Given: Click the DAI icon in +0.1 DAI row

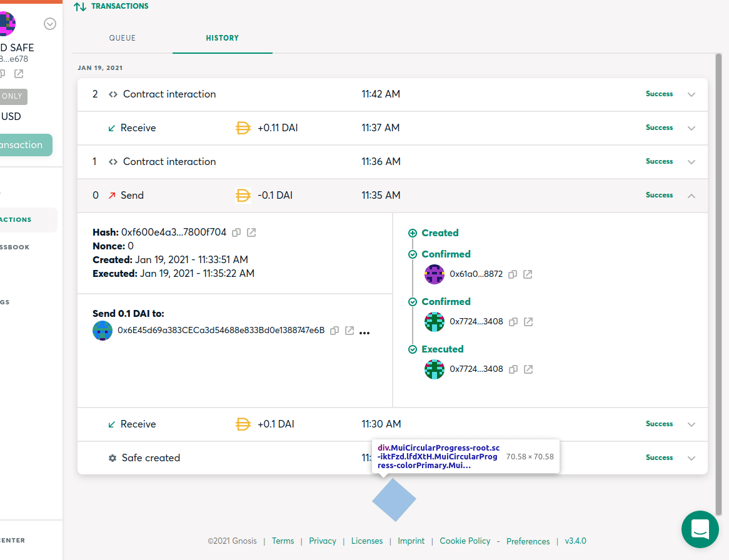Looking at the screenshot, I should coord(243,424).
